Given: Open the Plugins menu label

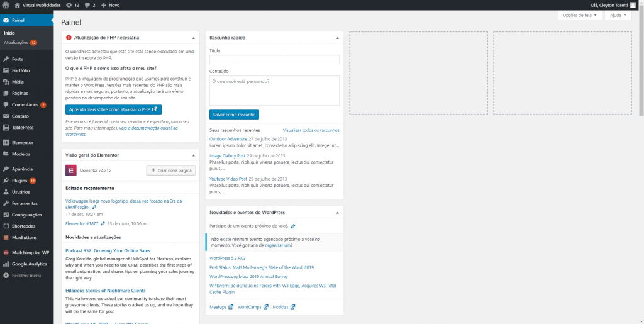Looking at the screenshot, I should point(19,181).
